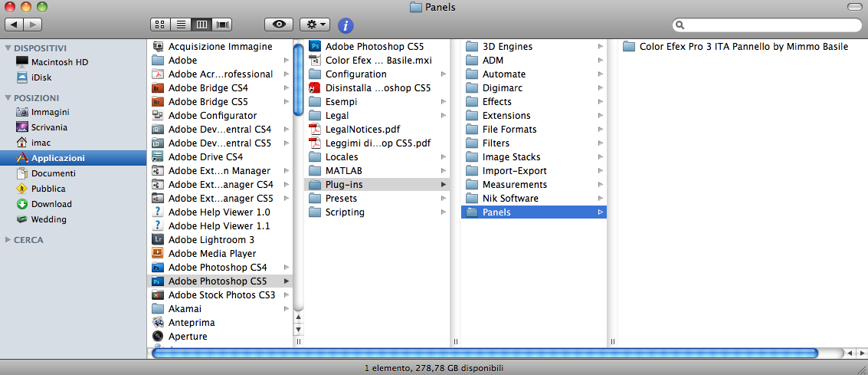
Task: Select Leggimi CS5.pdf file
Action: coord(377,143)
